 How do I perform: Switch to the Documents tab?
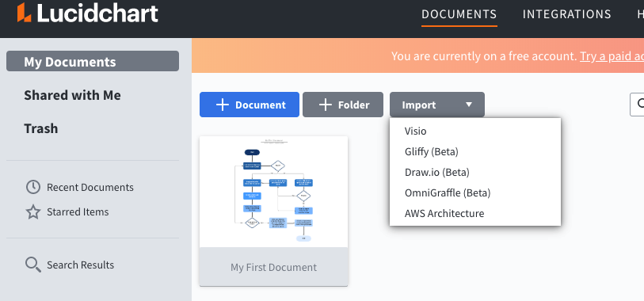[x=459, y=14]
